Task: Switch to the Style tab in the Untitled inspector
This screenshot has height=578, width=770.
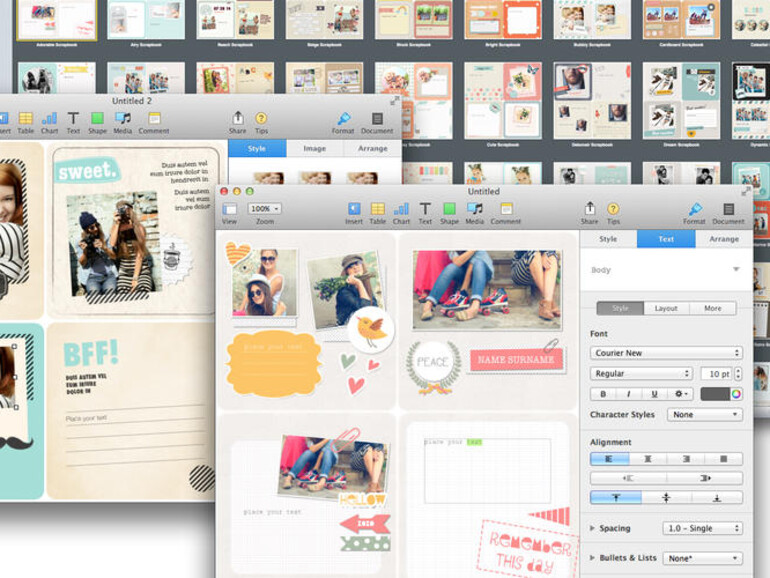Action: [608, 239]
